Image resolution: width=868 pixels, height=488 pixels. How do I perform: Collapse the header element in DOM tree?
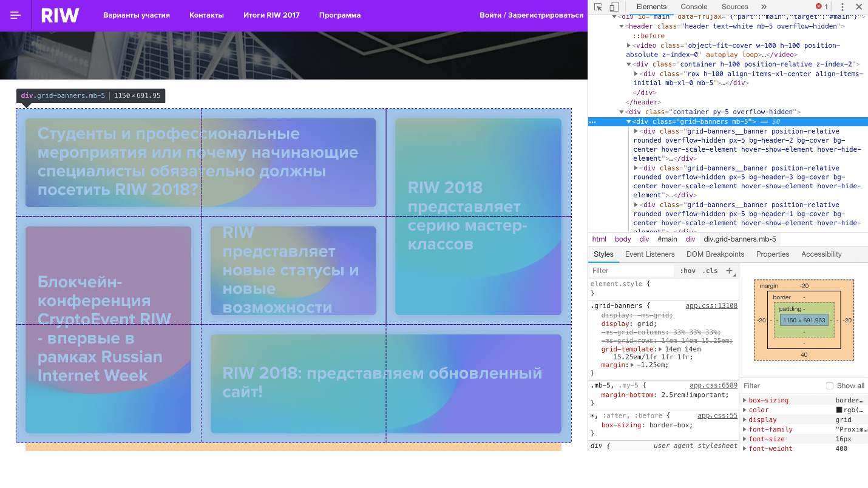click(621, 25)
